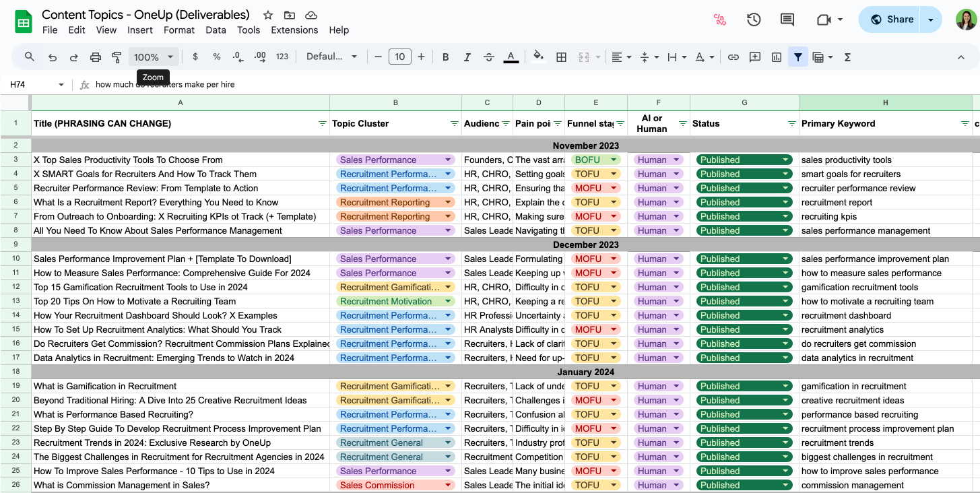
Task: Open version history clock icon
Action: coord(754,20)
